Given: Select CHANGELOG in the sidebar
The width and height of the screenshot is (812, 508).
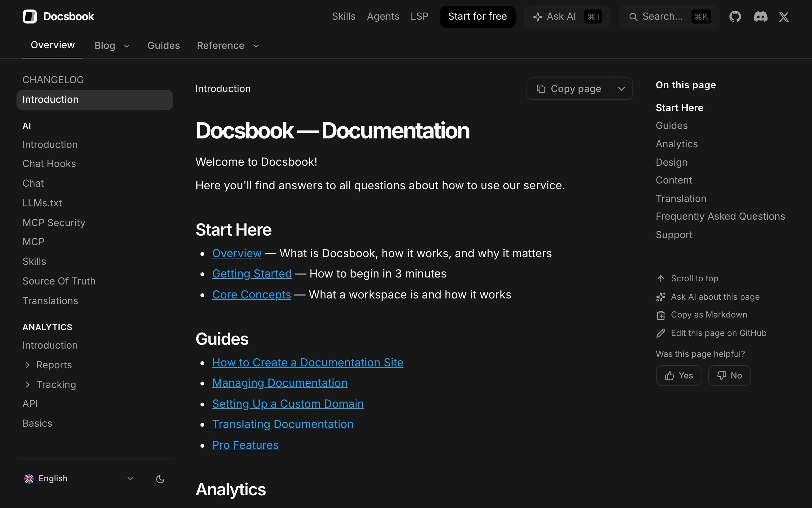Looking at the screenshot, I should point(53,80).
